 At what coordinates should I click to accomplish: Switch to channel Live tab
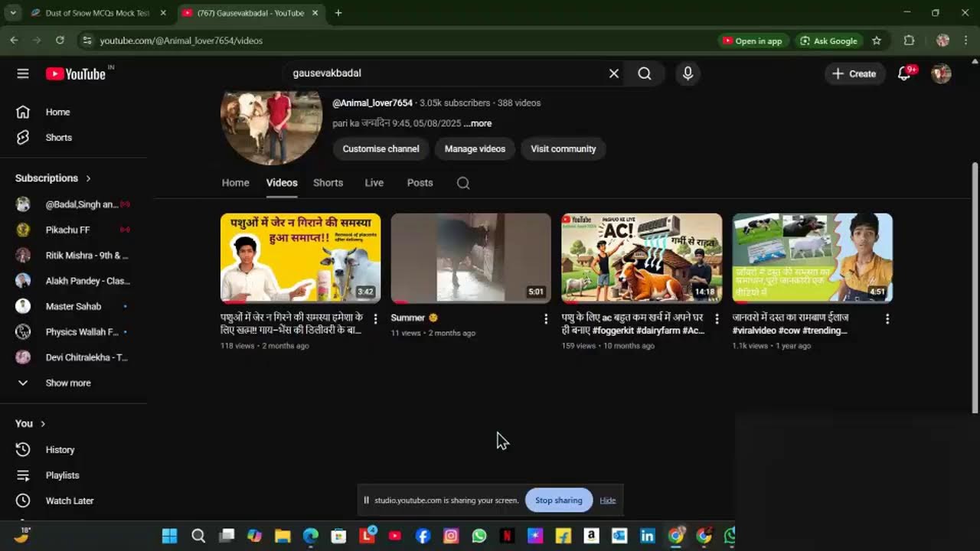point(374,183)
